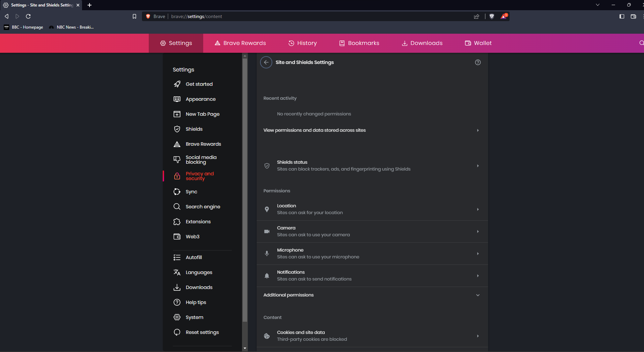Click the help question mark icon

pos(478,62)
